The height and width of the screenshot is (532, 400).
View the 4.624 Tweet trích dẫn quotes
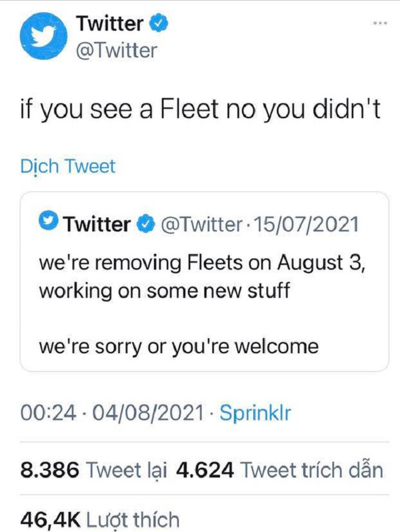tap(280, 470)
